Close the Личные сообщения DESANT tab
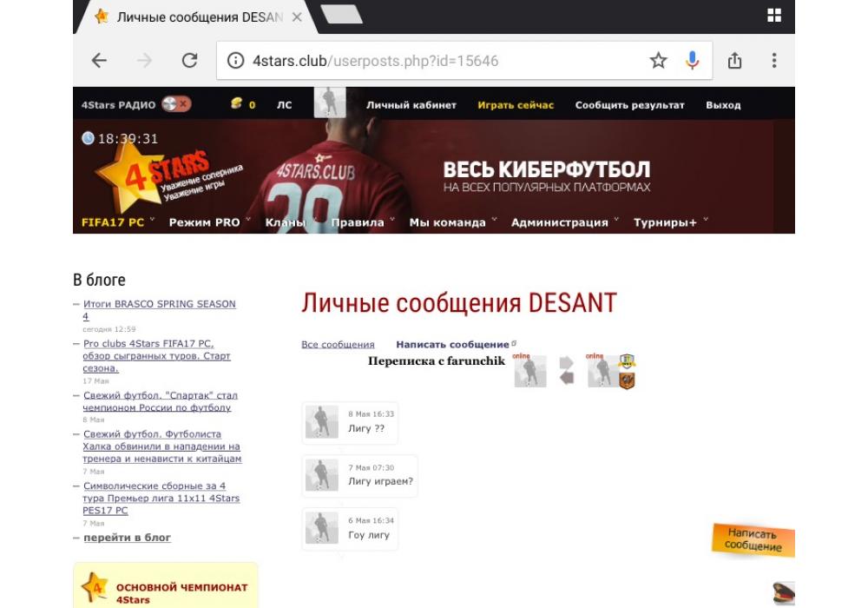Viewport: 868px width, 608px height. tap(297, 17)
